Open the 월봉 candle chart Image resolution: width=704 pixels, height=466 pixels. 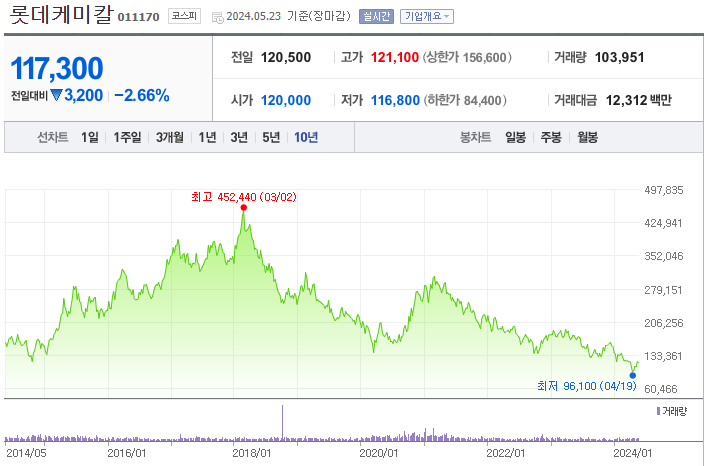[588, 137]
